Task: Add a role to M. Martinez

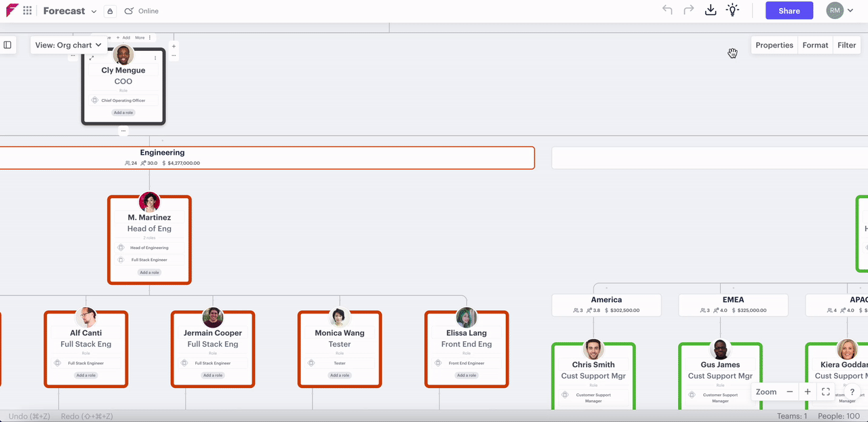Action: 149,273
